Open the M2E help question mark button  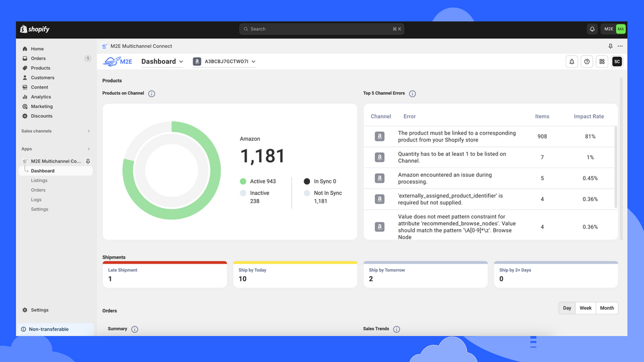(587, 61)
